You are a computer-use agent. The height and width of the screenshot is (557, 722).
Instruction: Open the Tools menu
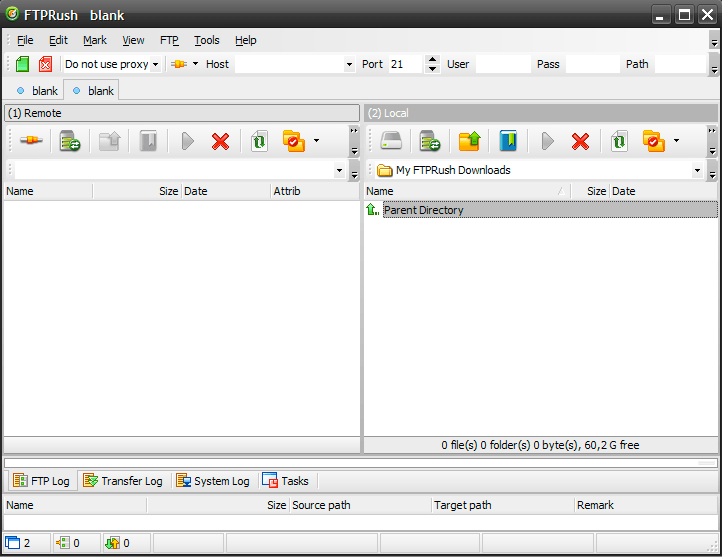(207, 40)
